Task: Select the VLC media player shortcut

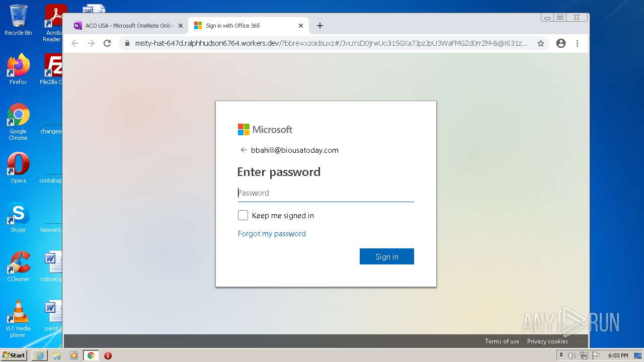Action: (18, 319)
